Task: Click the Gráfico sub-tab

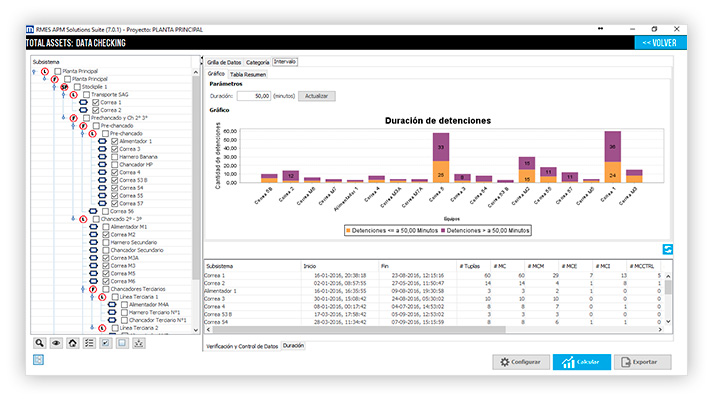Action: [216, 74]
